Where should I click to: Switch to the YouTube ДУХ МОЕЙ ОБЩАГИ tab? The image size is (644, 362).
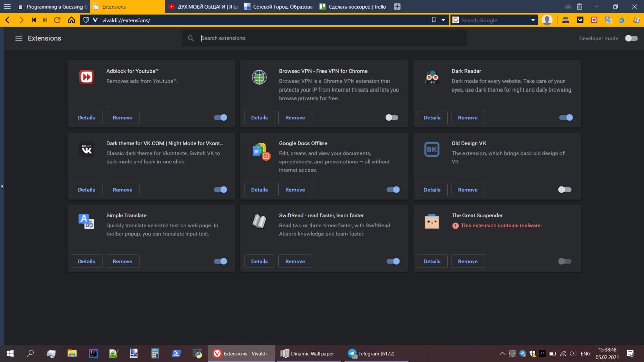[202, 7]
